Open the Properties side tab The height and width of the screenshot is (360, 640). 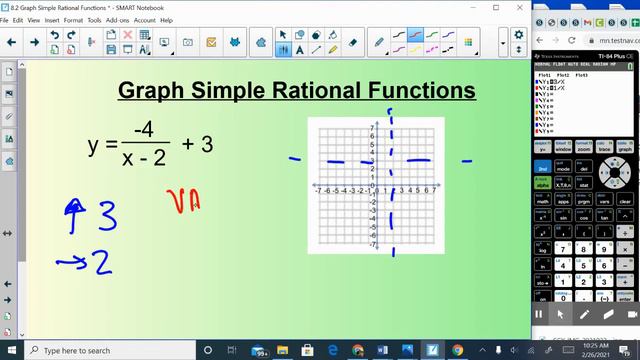tap(9, 139)
